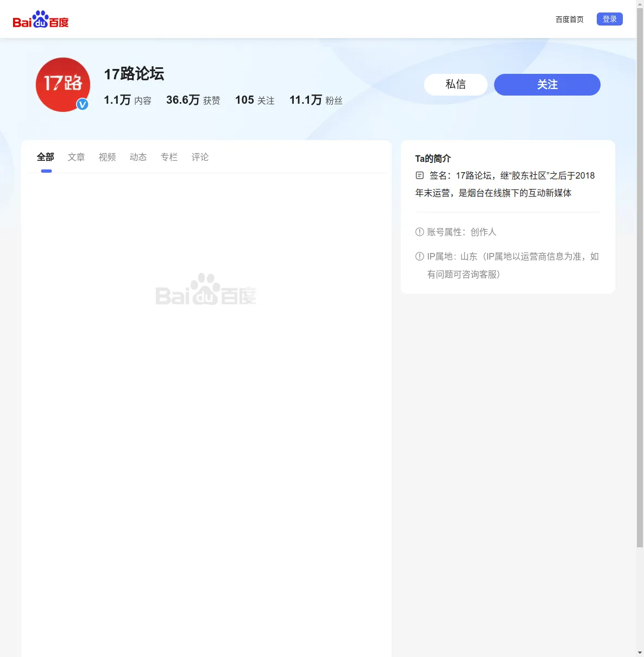Screen dimensions: 644x657
Task: Click the Baidu logo in the header
Action: (41, 20)
